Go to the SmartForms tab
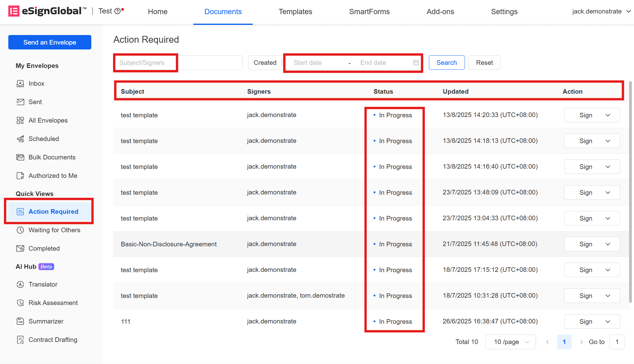634x364 pixels. tap(369, 12)
